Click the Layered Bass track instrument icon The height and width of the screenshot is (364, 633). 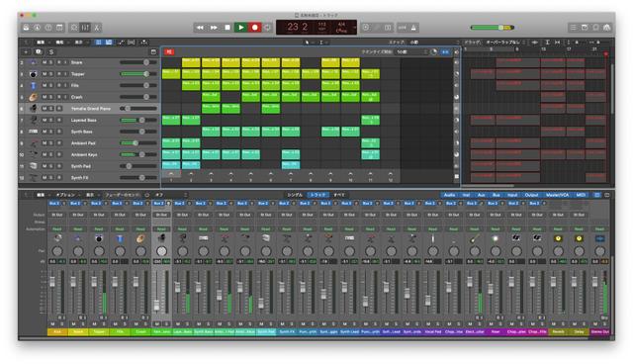coord(33,120)
